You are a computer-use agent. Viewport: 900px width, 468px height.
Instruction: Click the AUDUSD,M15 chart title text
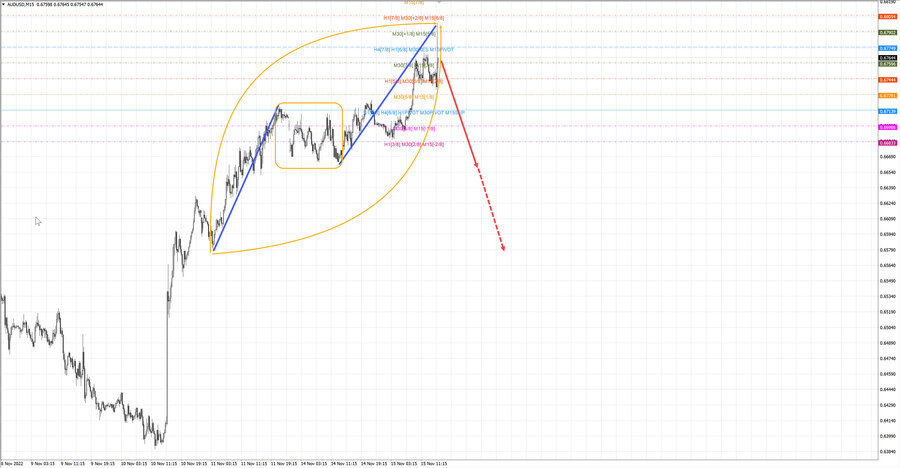tap(21, 4)
